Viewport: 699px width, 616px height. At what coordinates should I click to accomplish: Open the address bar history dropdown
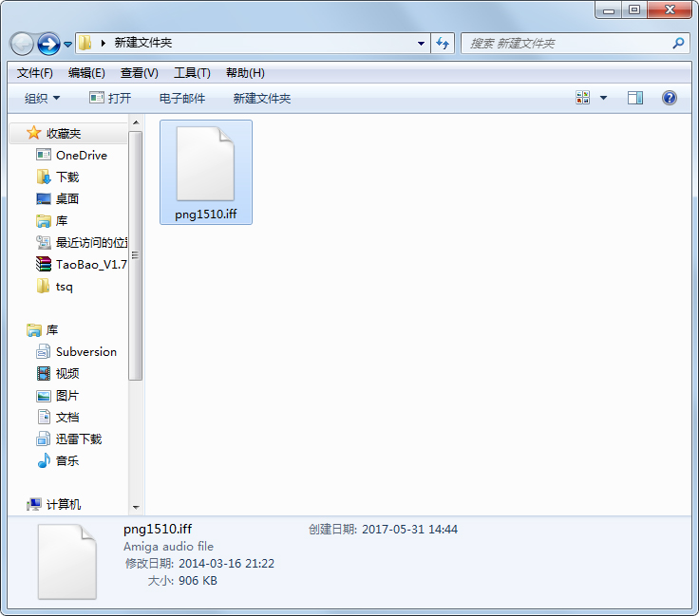pos(422,44)
